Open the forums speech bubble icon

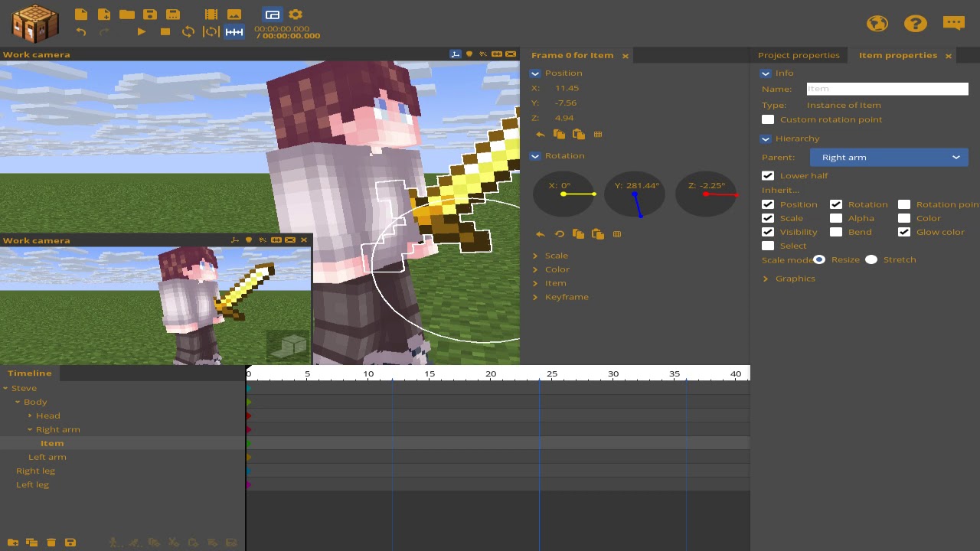954,23
